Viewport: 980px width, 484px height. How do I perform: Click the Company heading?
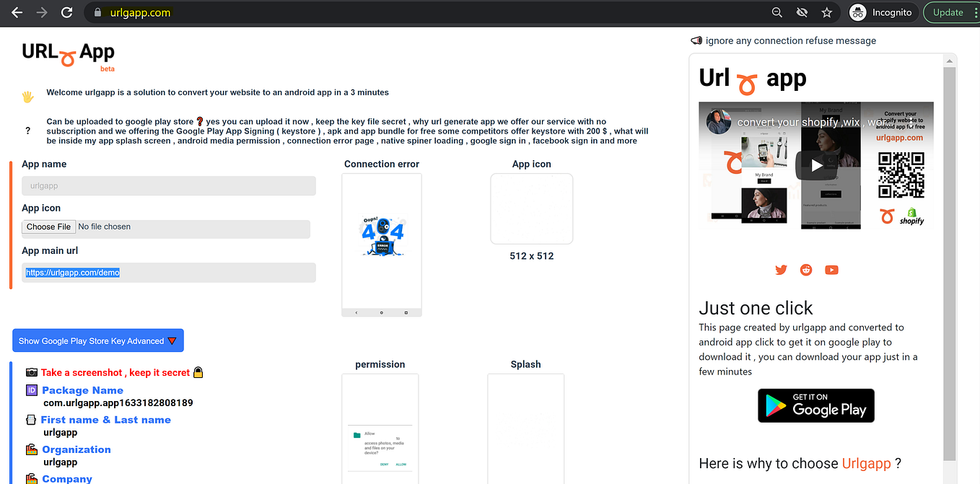67,478
